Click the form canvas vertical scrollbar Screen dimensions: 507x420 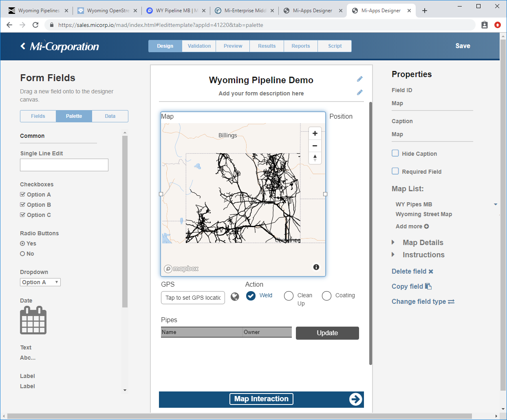coord(370,233)
